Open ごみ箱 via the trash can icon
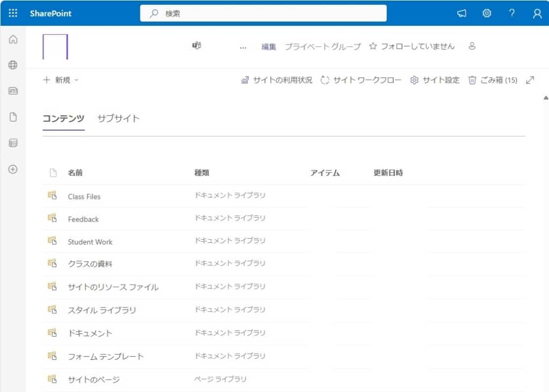This screenshot has width=549, height=392. tap(473, 80)
